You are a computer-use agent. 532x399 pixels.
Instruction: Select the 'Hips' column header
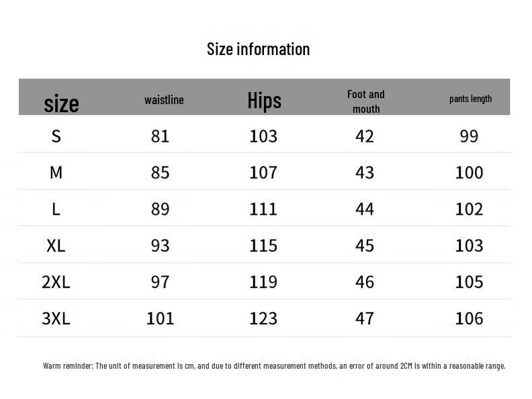click(264, 101)
